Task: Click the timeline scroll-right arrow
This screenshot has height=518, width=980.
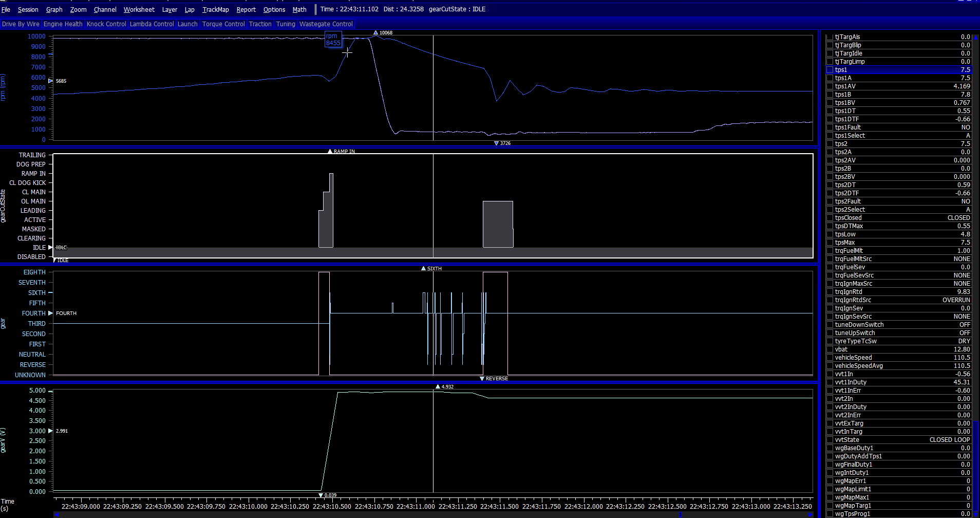Action: [x=811, y=514]
